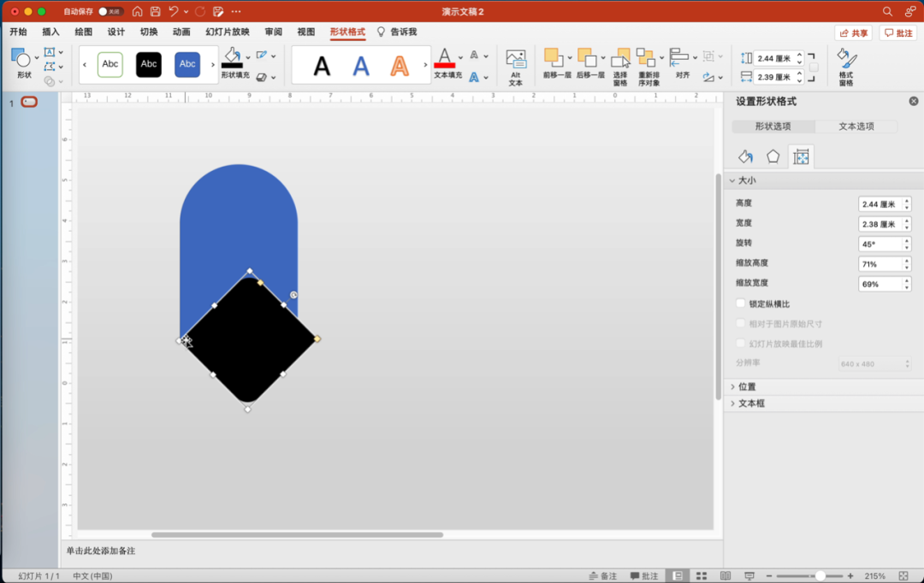Open the 插入 ribbon tab
Image resolution: width=924 pixels, height=583 pixels.
[x=50, y=32]
